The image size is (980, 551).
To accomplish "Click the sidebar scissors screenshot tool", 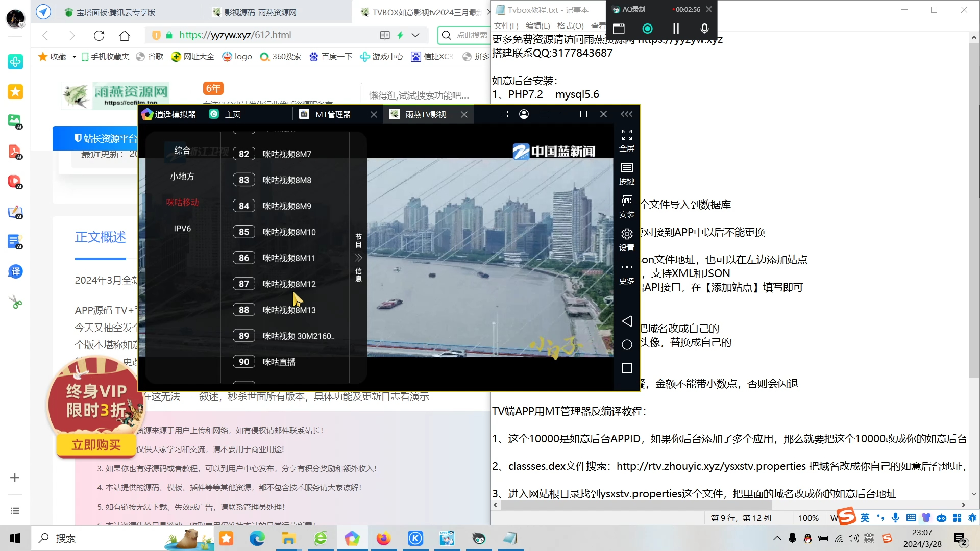I will pyautogui.click(x=15, y=303).
